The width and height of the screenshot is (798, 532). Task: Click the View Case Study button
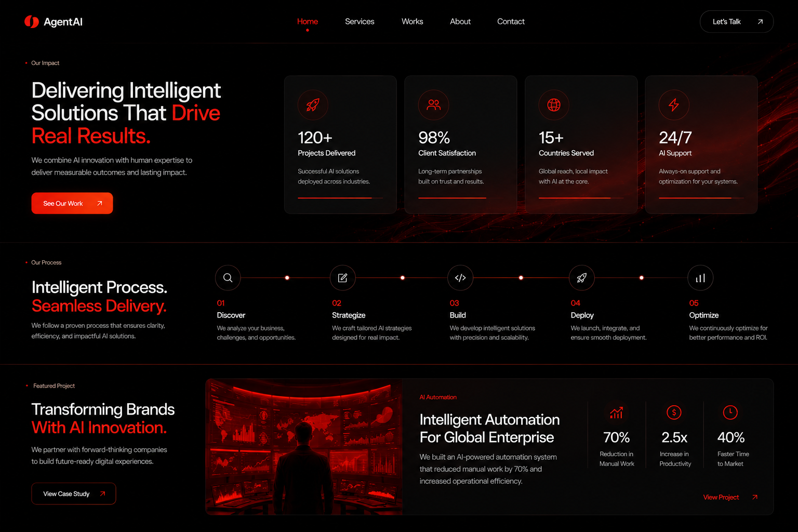[x=73, y=494]
